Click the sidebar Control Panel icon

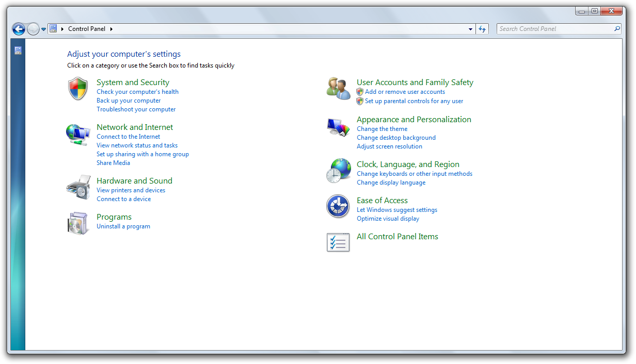pos(18,51)
